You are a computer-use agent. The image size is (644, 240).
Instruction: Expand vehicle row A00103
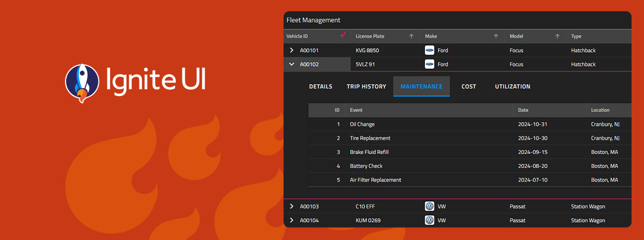click(x=291, y=207)
